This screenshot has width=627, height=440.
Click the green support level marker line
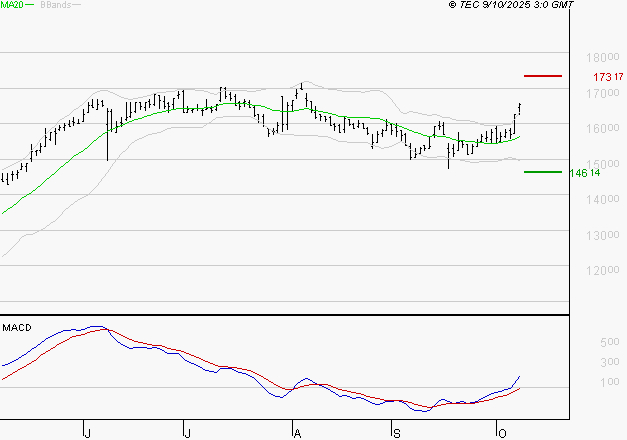543,172
